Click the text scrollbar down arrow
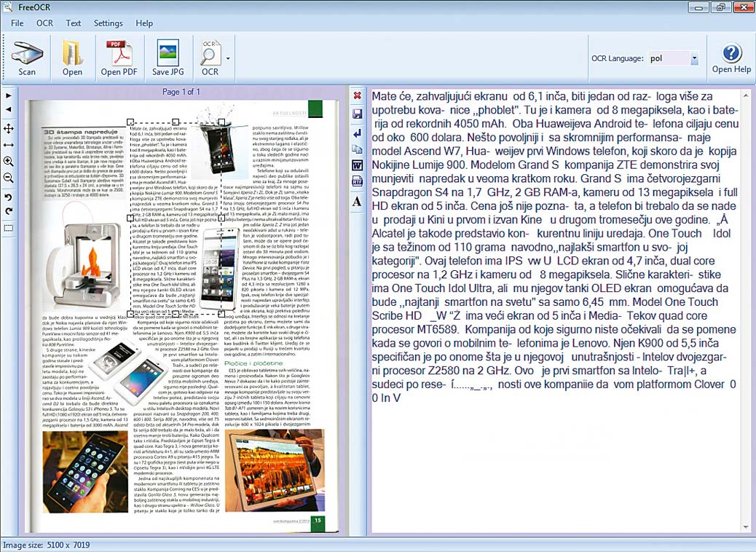This screenshot has height=552, width=756. click(747, 527)
